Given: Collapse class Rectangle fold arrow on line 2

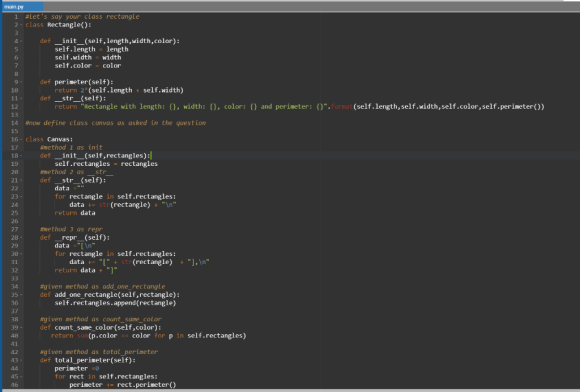Looking at the screenshot, I should click(21, 25).
